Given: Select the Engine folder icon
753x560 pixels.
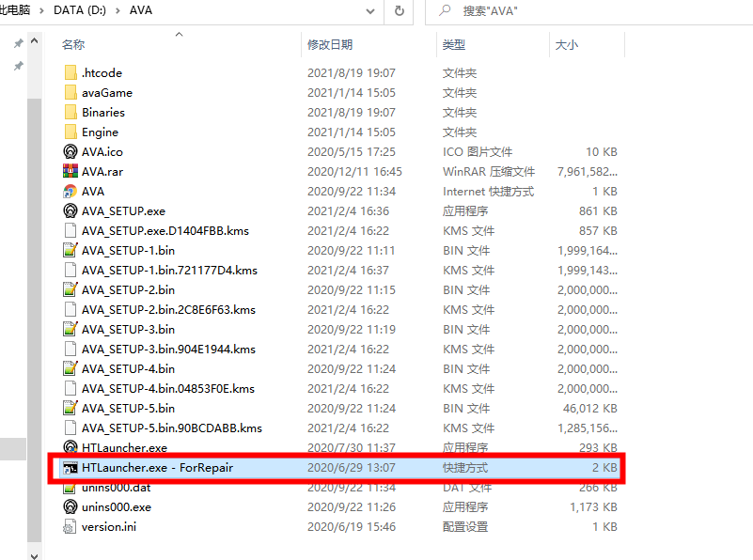Looking at the screenshot, I should pos(71,132).
